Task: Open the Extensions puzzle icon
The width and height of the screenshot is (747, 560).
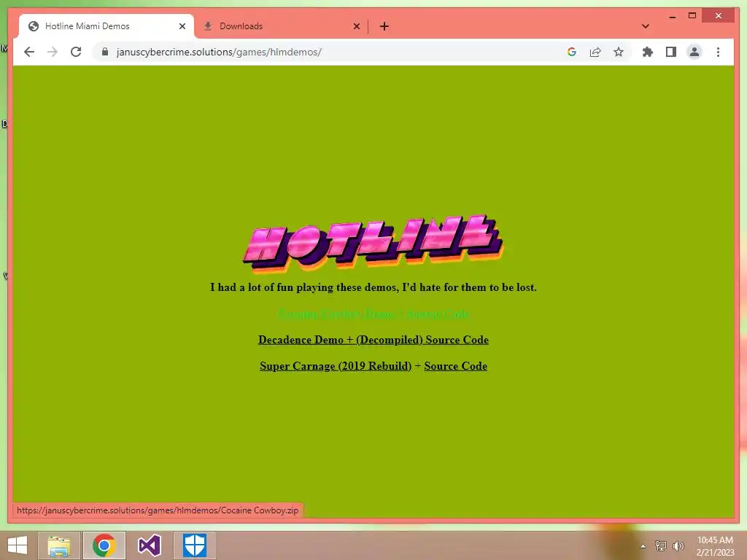Action: tap(648, 52)
